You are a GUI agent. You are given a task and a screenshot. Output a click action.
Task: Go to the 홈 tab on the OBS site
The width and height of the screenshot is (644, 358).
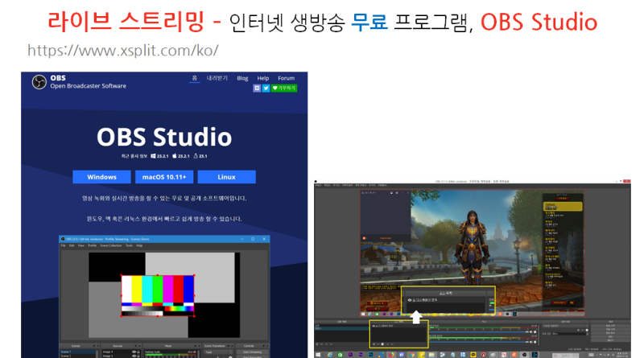point(195,78)
